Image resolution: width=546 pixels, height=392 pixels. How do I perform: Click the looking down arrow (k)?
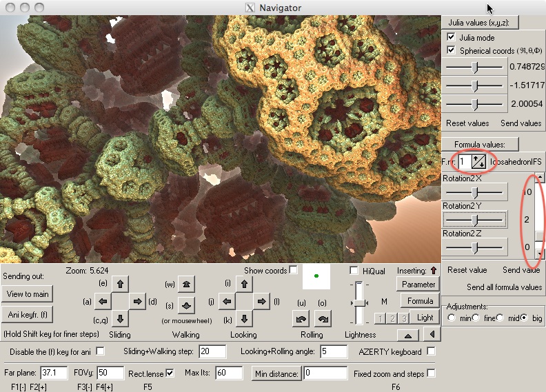[244, 318]
